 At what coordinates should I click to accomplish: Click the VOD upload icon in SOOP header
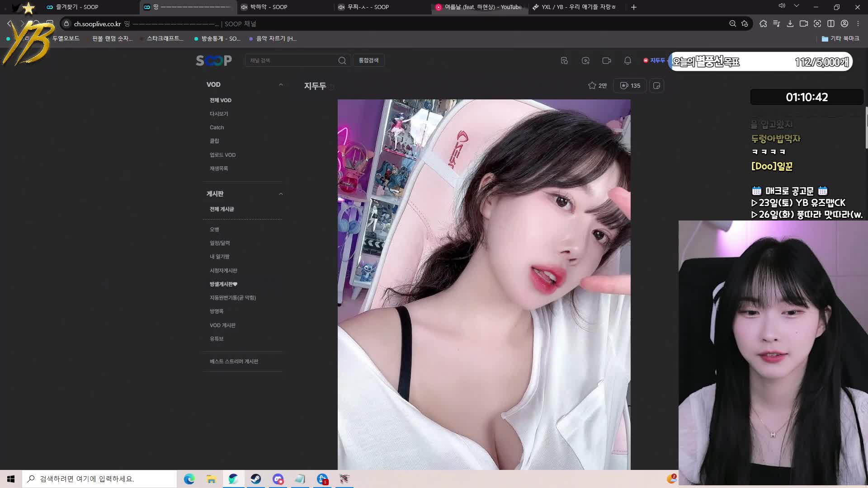pyautogui.click(x=585, y=61)
